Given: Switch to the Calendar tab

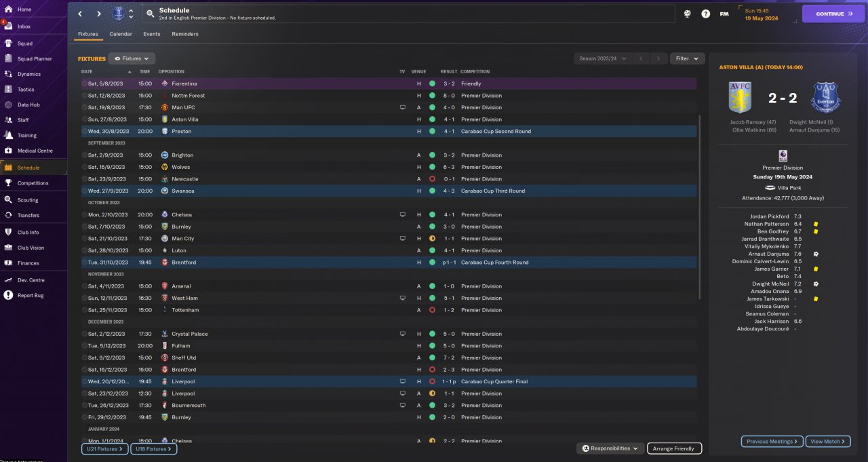Looking at the screenshot, I should tap(121, 34).
